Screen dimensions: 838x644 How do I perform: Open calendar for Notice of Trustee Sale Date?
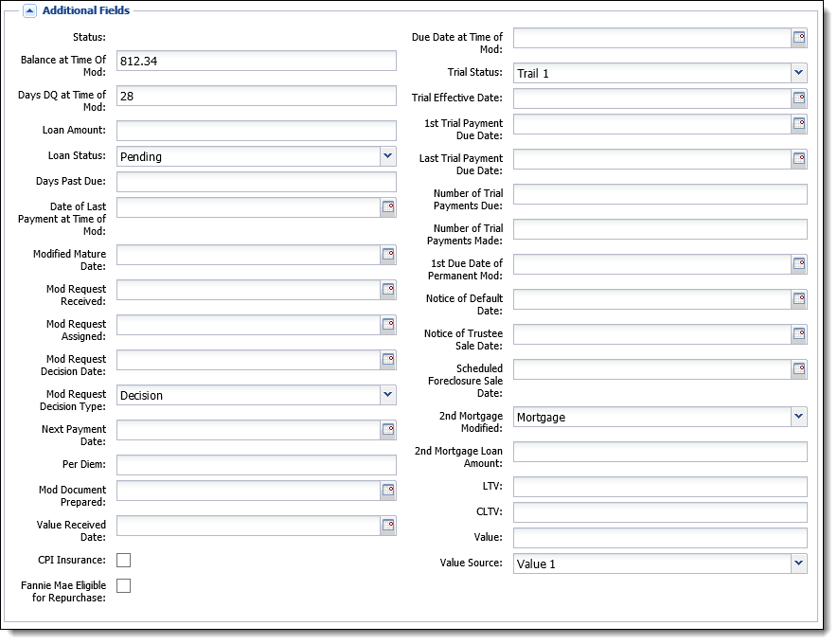point(799,334)
